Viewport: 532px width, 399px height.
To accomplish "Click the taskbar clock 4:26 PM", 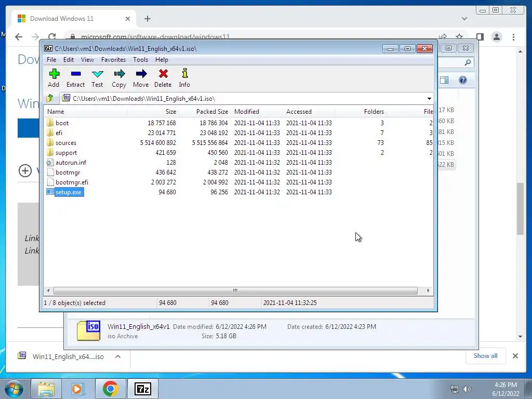I will click(506, 385).
